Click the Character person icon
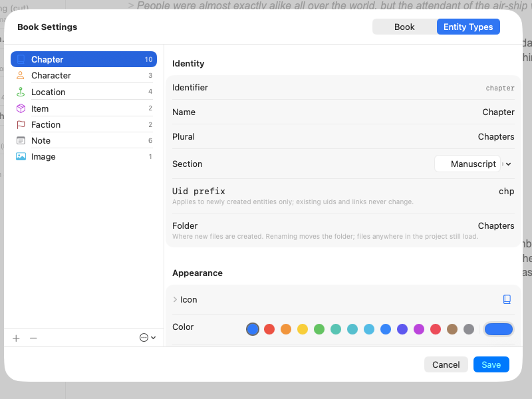532x399 pixels. pos(21,75)
